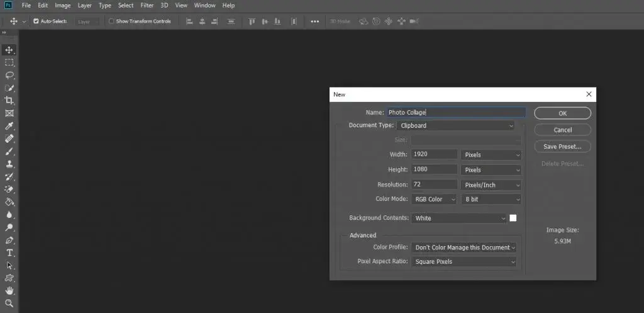This screenshot has height=313, width=644.
Task: Click the Photoshop Ps logo icon
Action: [x=9, y=5]
